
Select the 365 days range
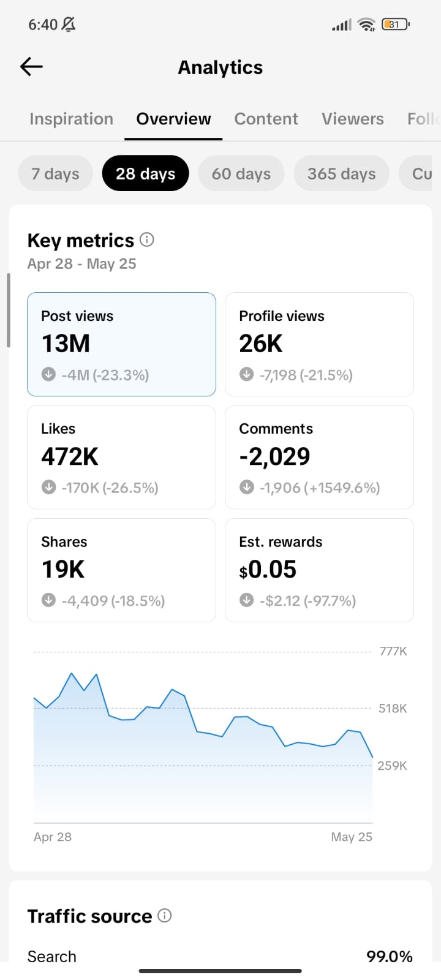(342, 173)
